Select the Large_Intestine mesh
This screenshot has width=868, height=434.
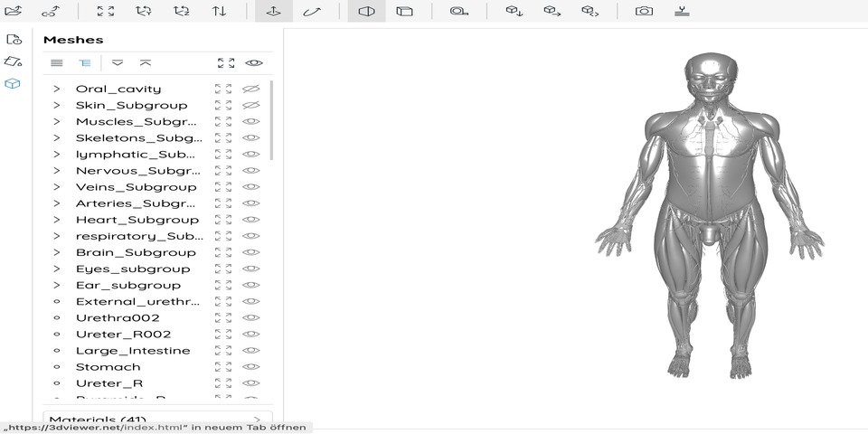[133, 351]
